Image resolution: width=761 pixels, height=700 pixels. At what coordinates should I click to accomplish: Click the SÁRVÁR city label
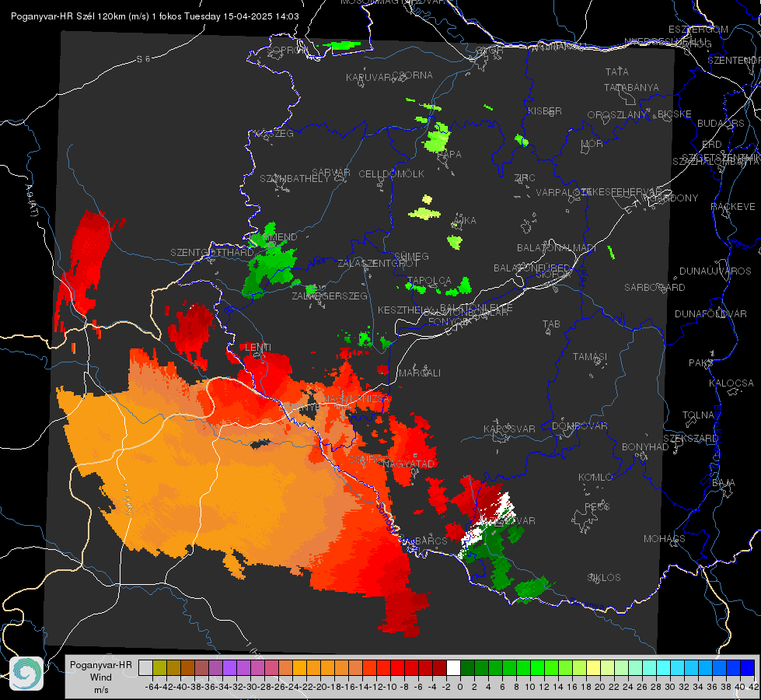(331, 173)
